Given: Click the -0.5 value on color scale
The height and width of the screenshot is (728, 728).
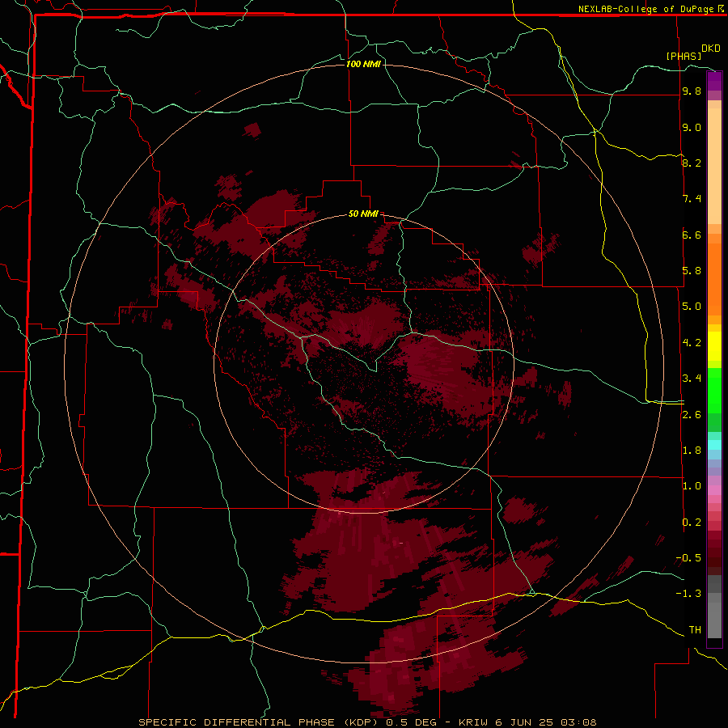Looking at the screenshot, I should [x=688, y=558].
